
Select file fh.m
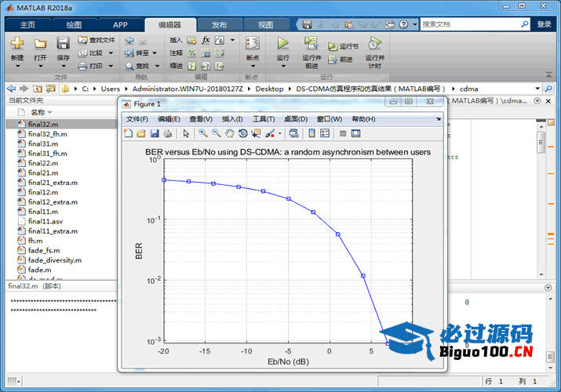[35, 241]
